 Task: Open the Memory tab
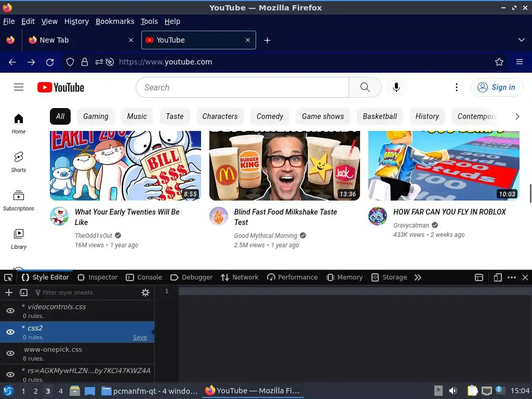coord(345,277)
